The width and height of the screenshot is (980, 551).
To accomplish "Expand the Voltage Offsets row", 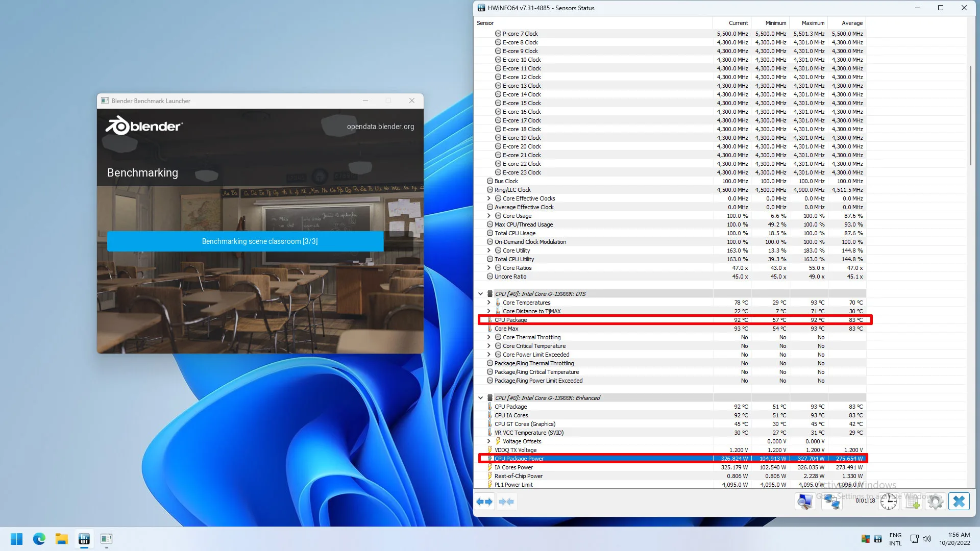I will click(489, 441).
